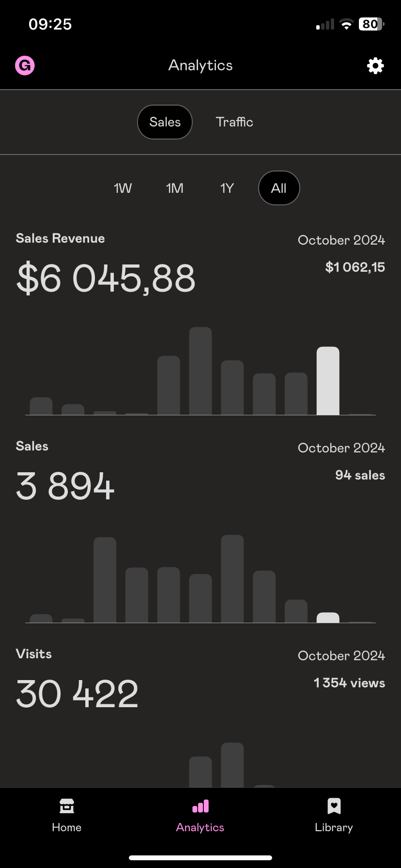
Task: Tap the tallest bar in Sales Revenue chart
Action: pyautogui.click(x=200, y=371)
